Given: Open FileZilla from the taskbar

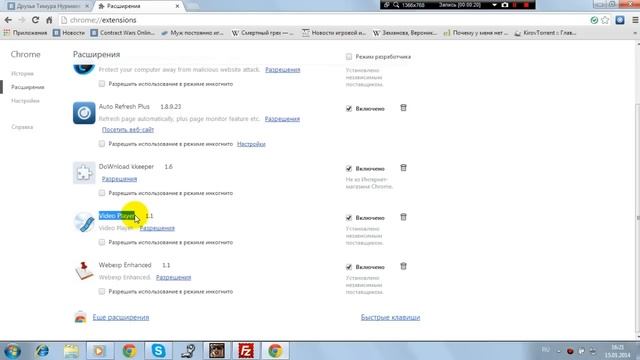Looking at the screenshot, I should (246, 351).
